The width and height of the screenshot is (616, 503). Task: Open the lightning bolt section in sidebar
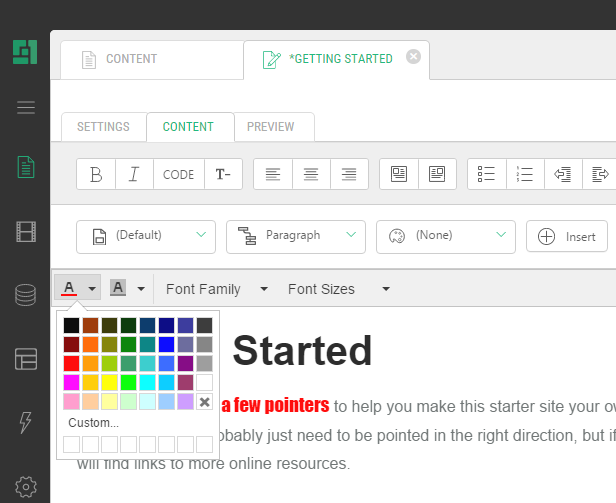(26, 423)
